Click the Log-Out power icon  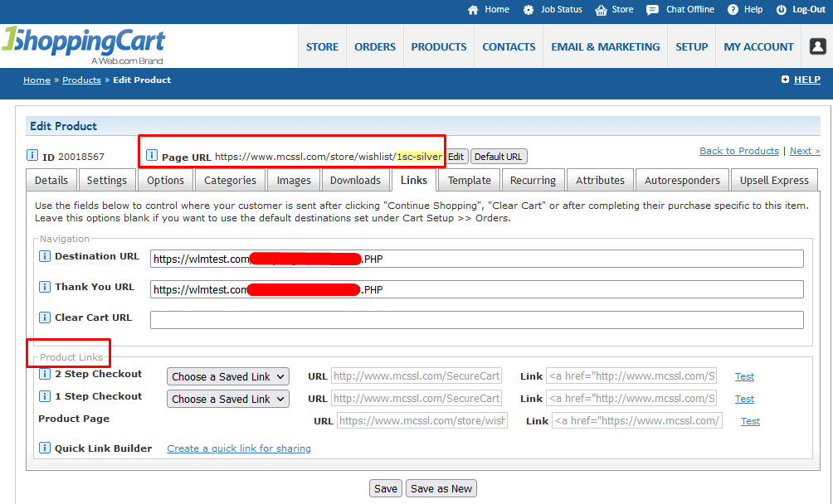click(781, 10)
